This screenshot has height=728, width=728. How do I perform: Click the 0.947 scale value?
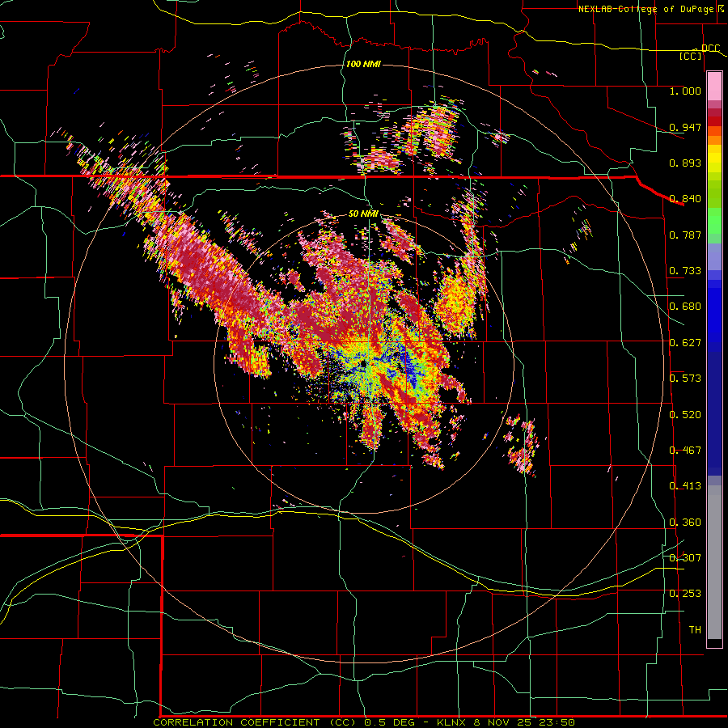pos(685,127)
